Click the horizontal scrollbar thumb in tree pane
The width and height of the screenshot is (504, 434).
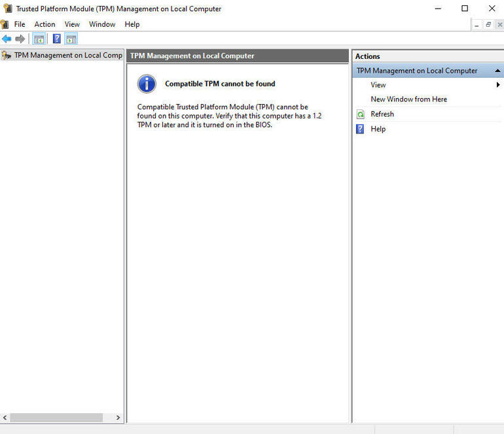pyautogui.click(x=56, y=418)
